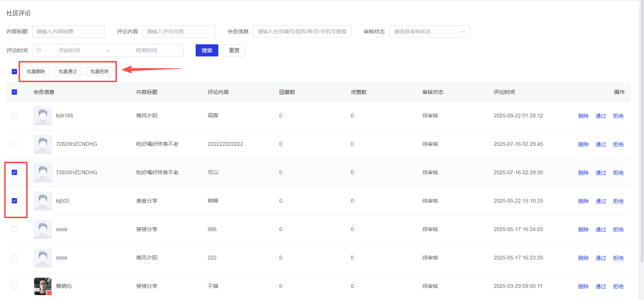Focus the 内容标题 input field
This screenshot has width=644, height=300.
click(68, 31)
